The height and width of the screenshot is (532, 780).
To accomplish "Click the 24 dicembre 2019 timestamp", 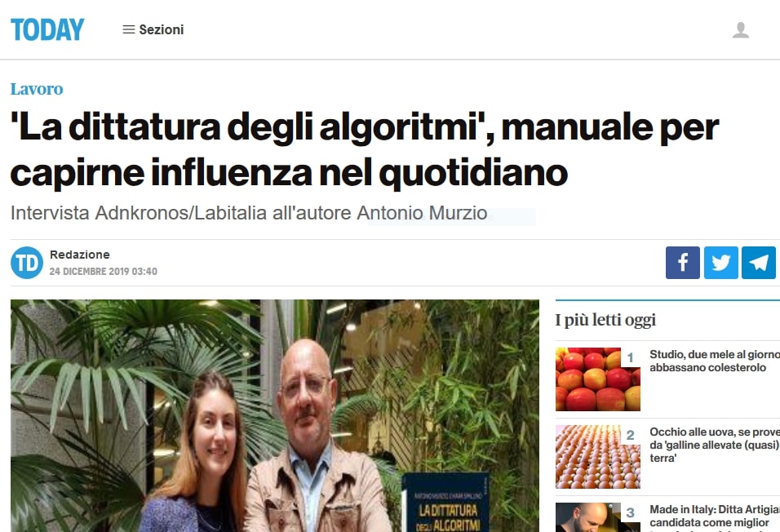I will (104, 271).
